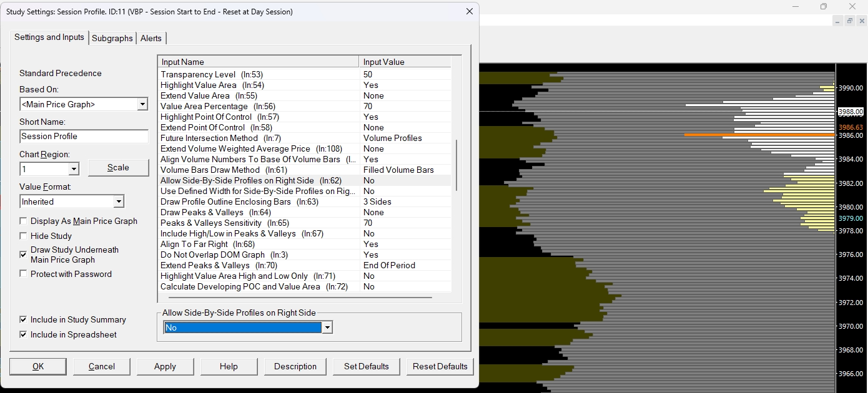Select Draw Peaks & Valleys (In:64) row
Image resolution: width=868 pixels, height=393 pixels.
(305, 212)
